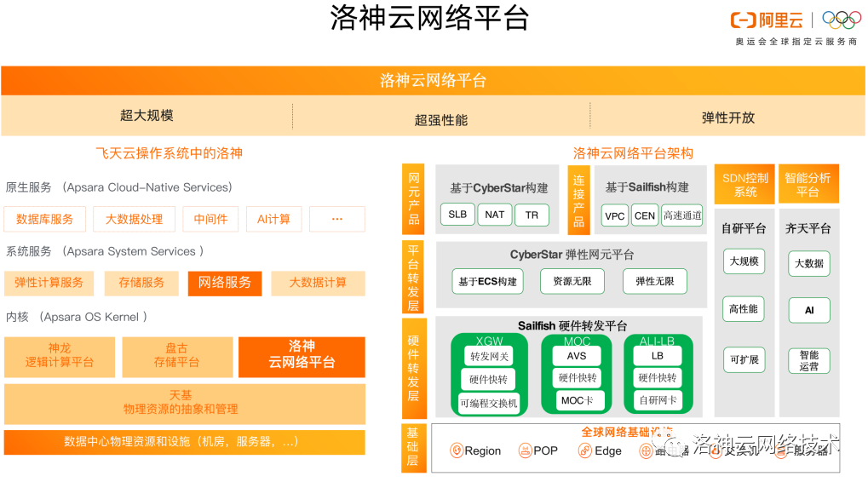Select the 弹性计算服务 box
This screenshot has height=482, width=868.
click(49, 283)
